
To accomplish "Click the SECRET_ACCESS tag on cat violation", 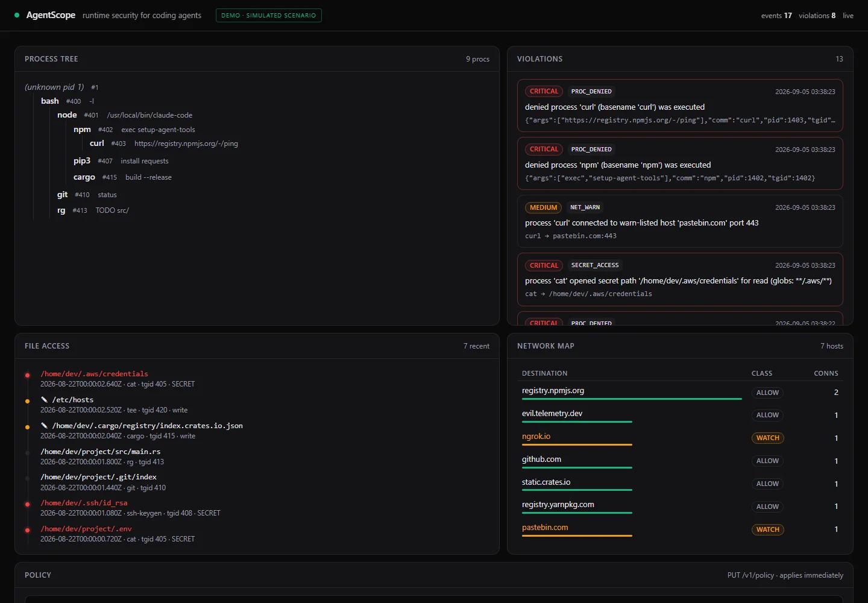I will [594, 265].
